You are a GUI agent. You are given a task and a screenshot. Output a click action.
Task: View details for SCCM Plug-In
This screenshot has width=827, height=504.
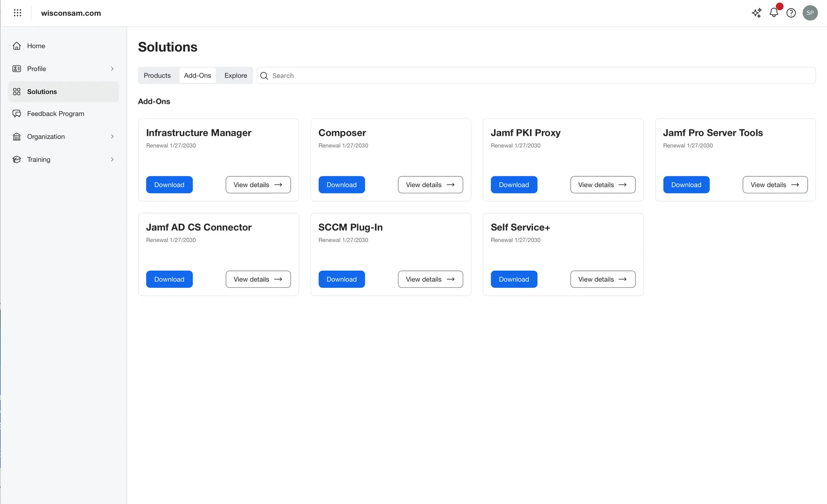tap(430, 280)
